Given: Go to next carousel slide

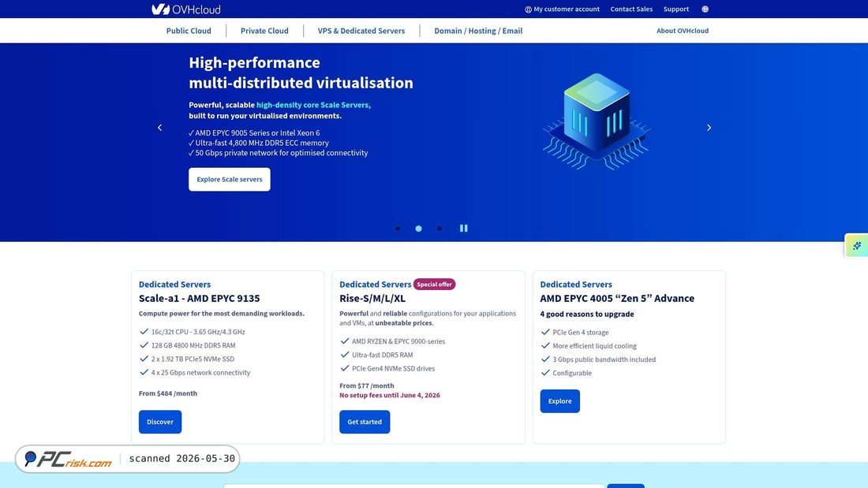Looking at the screenshot, I should pos(709,128).
